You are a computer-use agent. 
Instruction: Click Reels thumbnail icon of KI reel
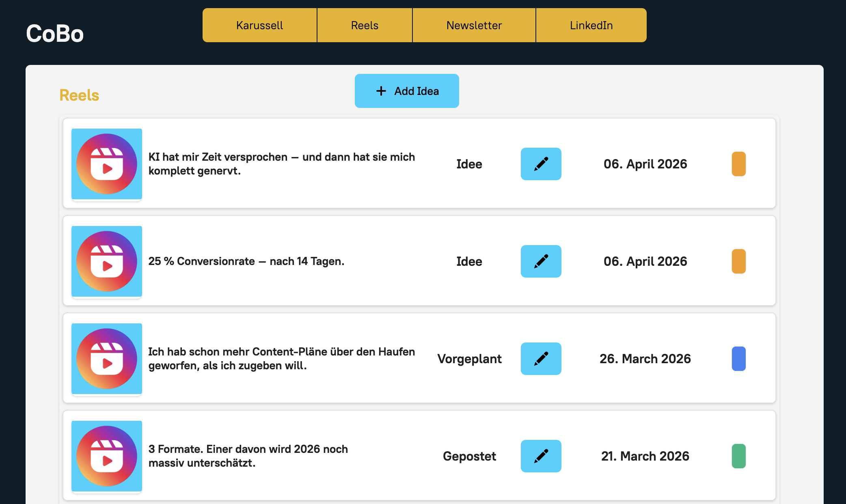coord(107,164)
